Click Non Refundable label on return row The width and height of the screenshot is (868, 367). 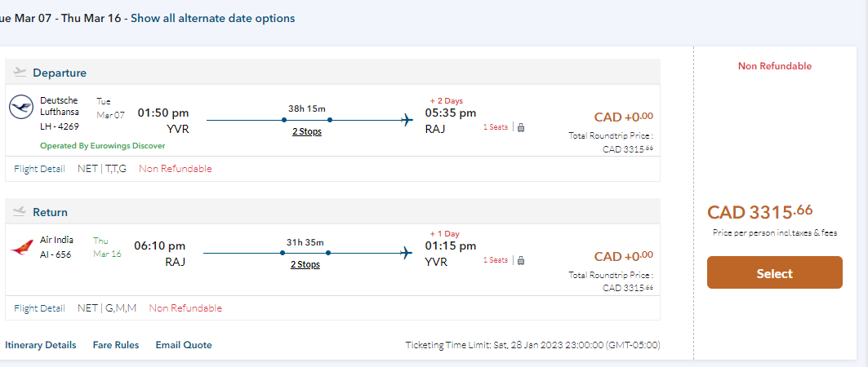185,308
